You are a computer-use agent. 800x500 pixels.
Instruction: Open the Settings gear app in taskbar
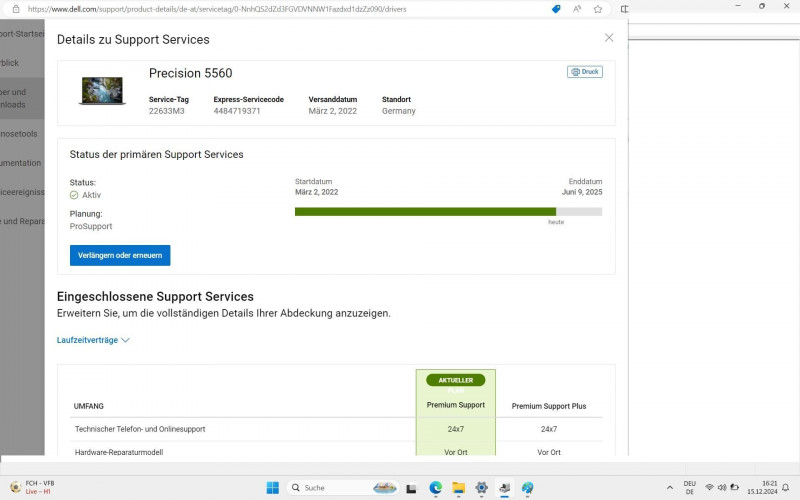point(481,488)
